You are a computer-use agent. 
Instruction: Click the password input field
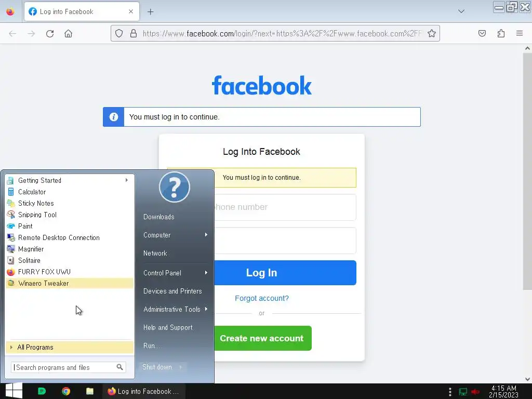pyautogui.click(x=285, y=241)
